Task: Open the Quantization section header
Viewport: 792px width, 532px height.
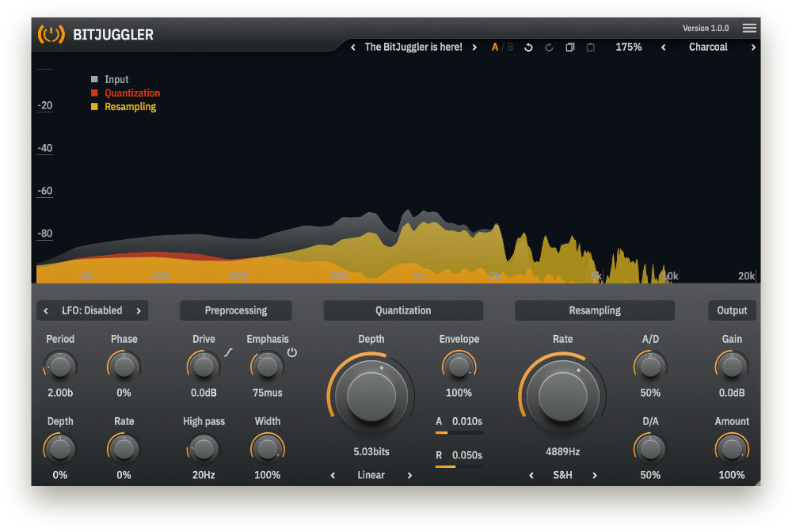Action: click(403, 310)
